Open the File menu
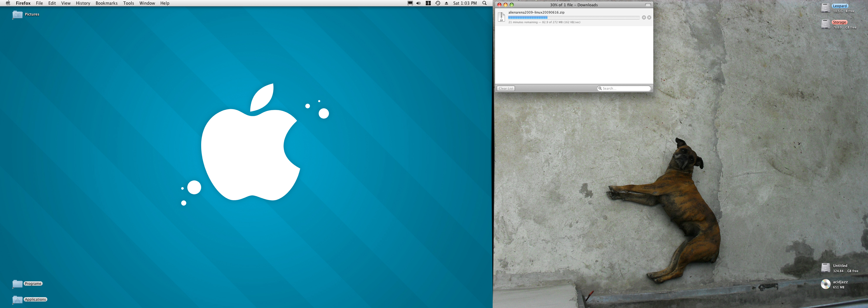The height and width of the screenshot is (308, 868). tap(39, 3)
